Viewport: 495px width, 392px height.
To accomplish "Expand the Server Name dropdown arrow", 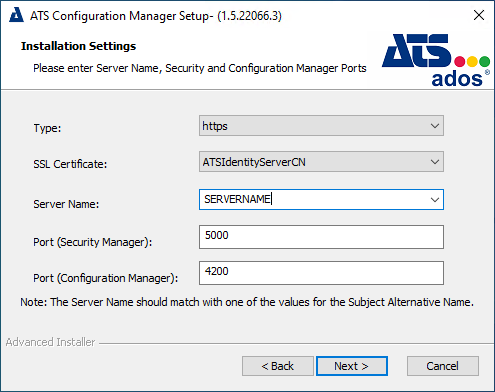I will pos(435,200).
